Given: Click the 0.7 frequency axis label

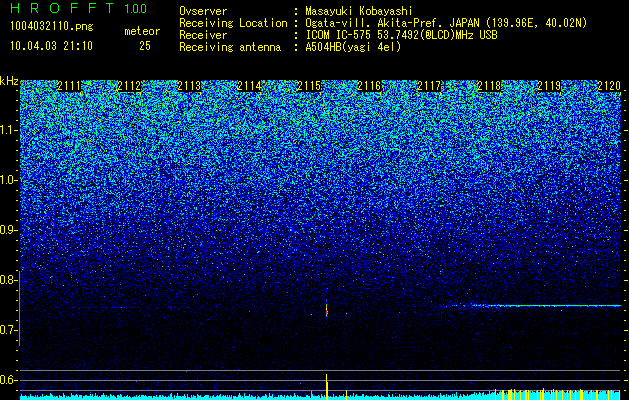Looking at the screenshot, I should (x=8, y=330).
